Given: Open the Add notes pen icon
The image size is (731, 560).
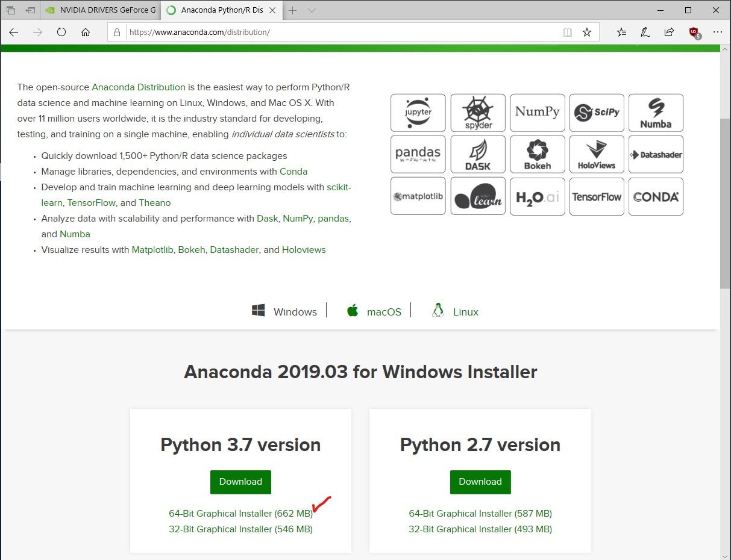Looking at the screenshot, I should 645,33.
